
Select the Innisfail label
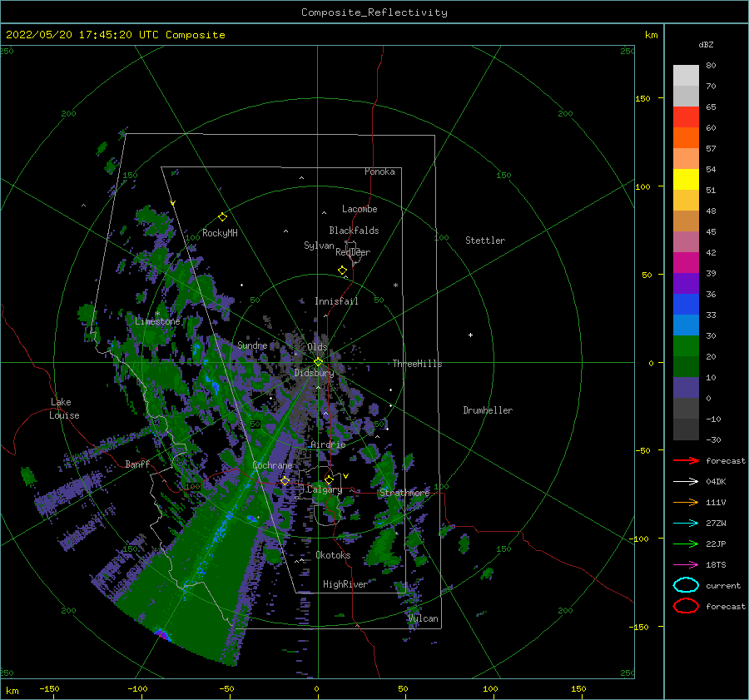coord(336,301)
